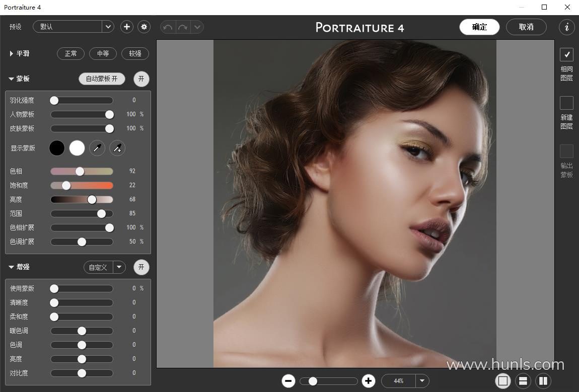Select the eyedropper add color tool
Image resolution: width=579 pixels, height=392 pixels.
click(x=117, y=148)
